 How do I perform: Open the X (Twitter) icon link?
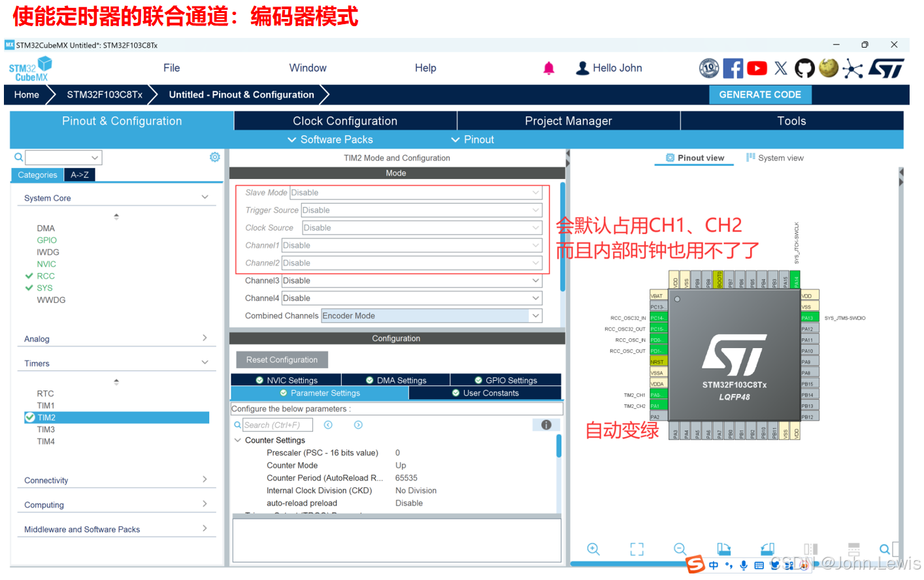click(781, 68)
